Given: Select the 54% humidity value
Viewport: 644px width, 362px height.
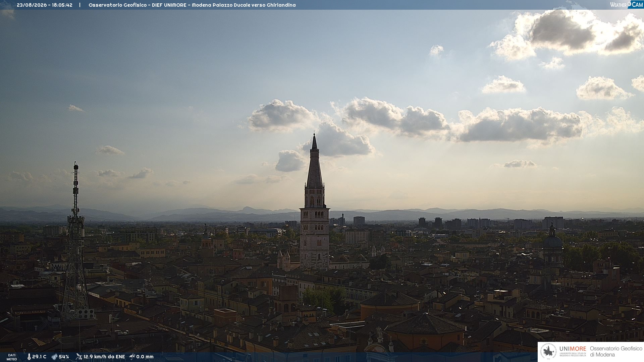Looking at the screenshot, I should pos(64,357).
